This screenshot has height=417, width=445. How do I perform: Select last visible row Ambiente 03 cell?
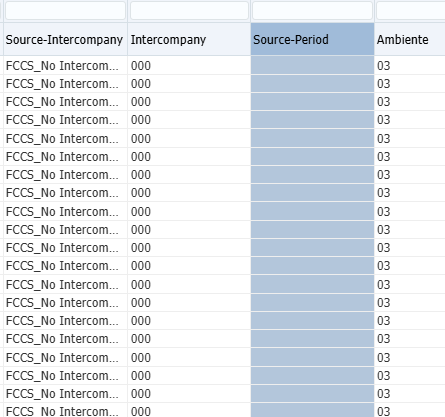click(410, 410)
